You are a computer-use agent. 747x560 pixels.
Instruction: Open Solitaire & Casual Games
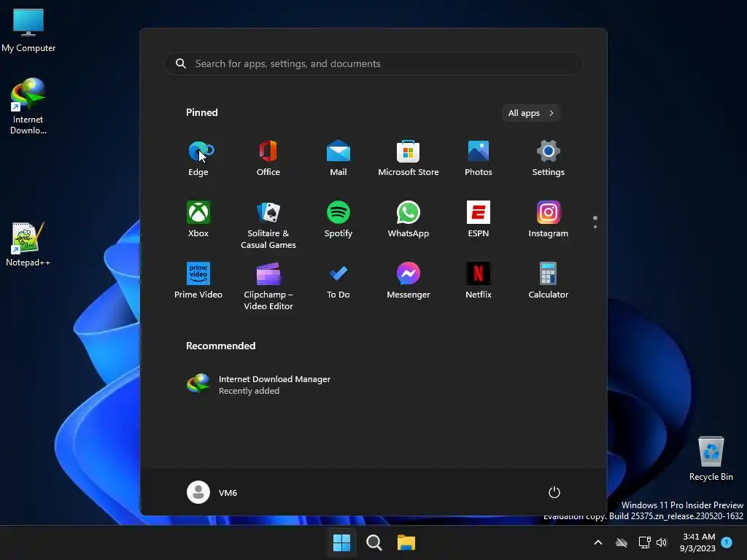(268, 225)
